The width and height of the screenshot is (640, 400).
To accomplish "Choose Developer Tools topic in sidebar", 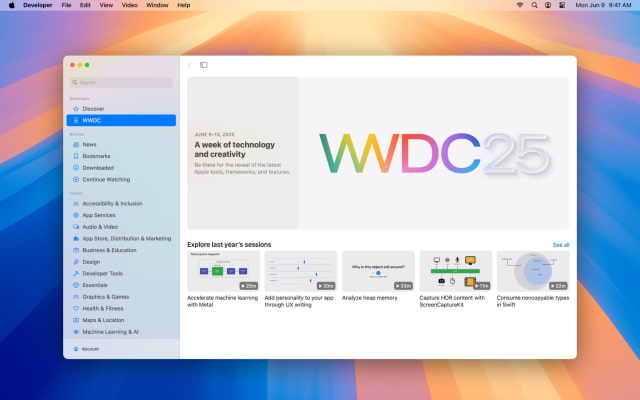I will tap(103, 273).
